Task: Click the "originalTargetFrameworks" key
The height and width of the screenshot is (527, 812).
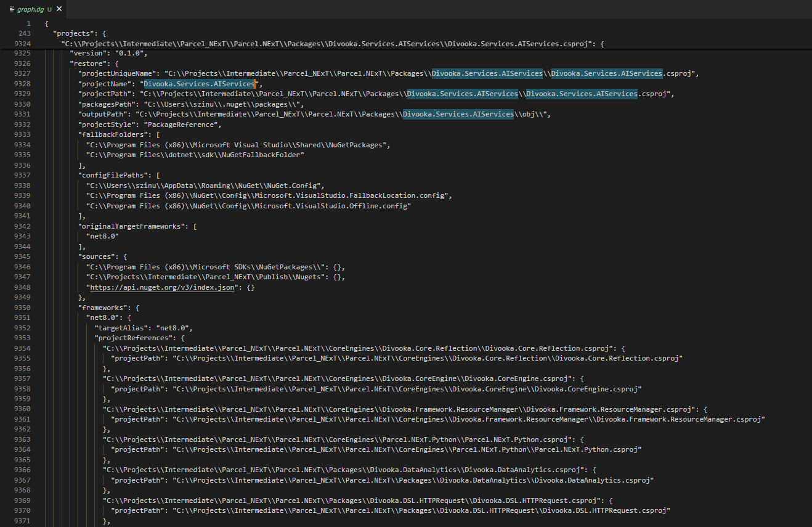Action: [x=131, y=226]
